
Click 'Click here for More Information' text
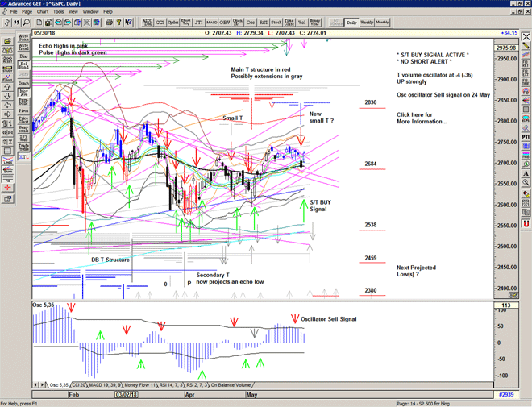click(x=422, y=118)
